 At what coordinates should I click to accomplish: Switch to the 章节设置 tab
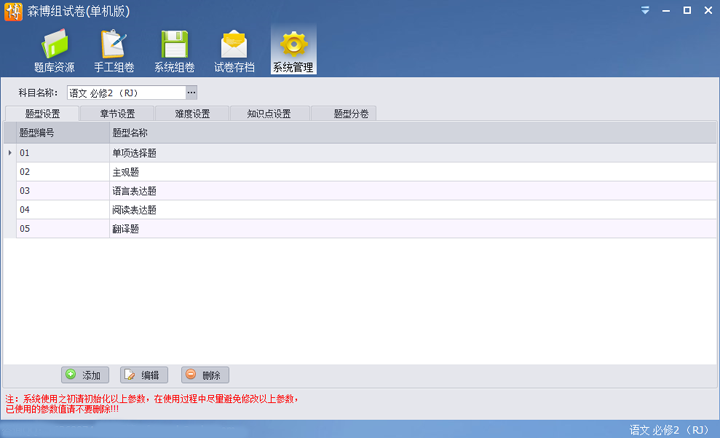pyautogui.click(x=117, y=114)
